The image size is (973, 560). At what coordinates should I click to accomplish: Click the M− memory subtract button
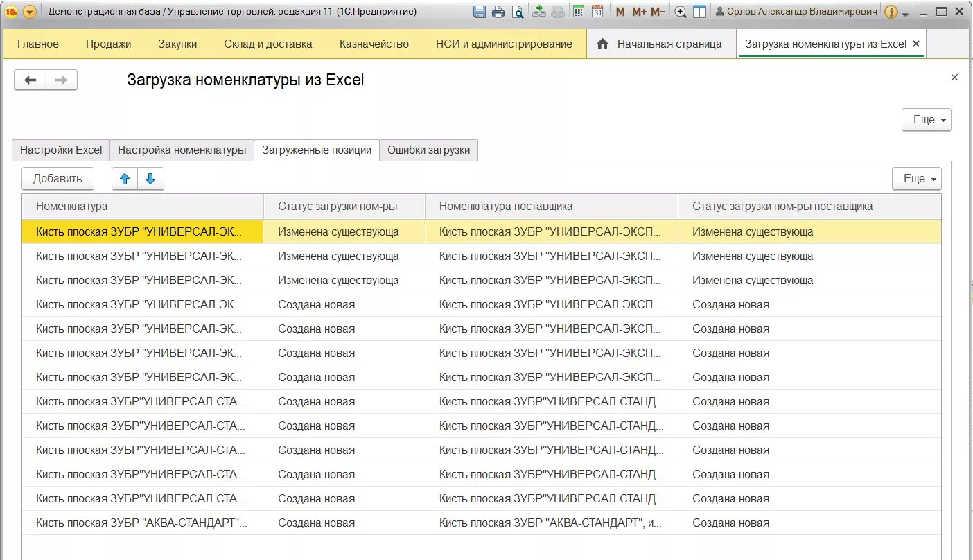click(658, 12)
